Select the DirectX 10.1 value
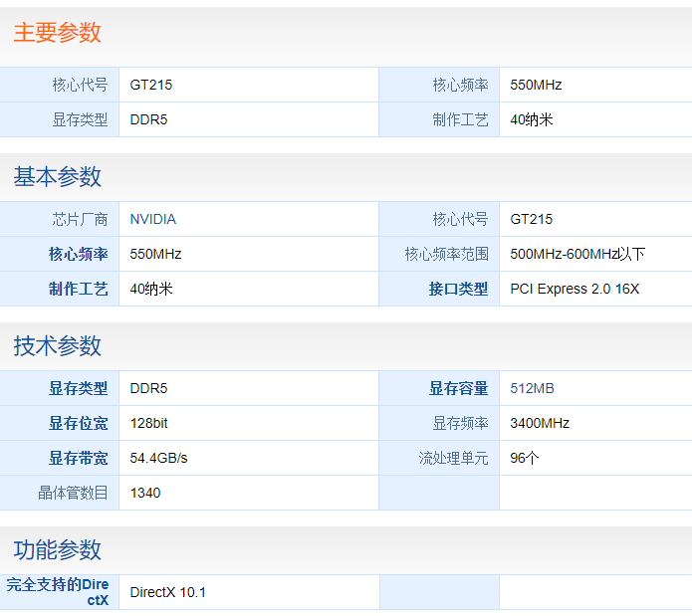 coord(167,592)
